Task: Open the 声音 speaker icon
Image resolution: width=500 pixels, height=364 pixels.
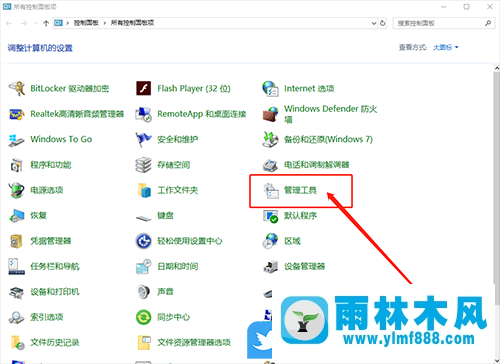Action: pyautogui.click(x=144, y=292)
